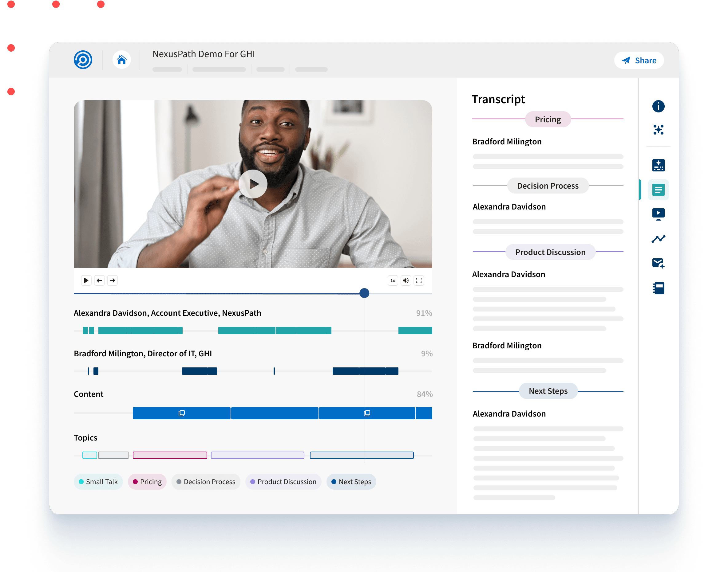728x572 pixels.
Task: Open the Next Steps section in the transcript
Action: [x=548, y=391]
